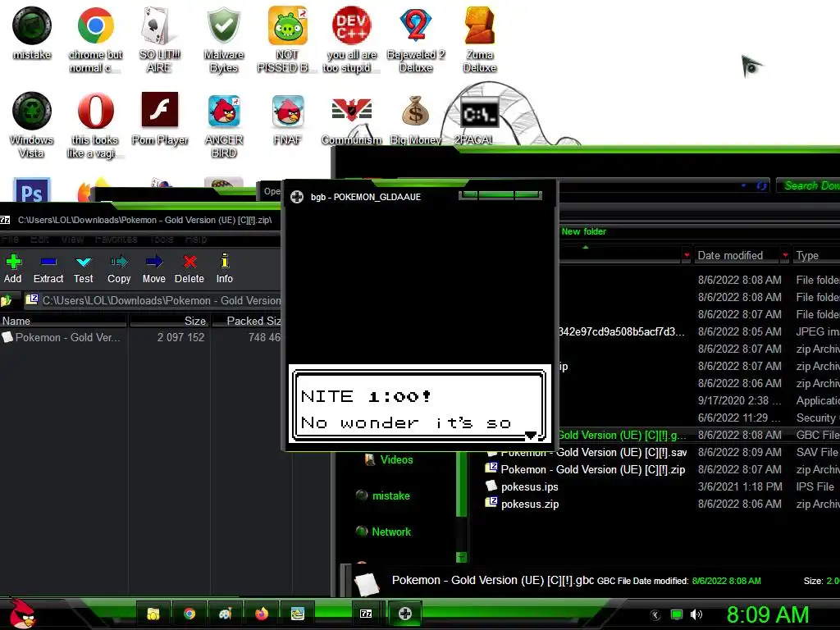Click the Angry Bird start button
The image size is (840, 630).
(21, 614)
